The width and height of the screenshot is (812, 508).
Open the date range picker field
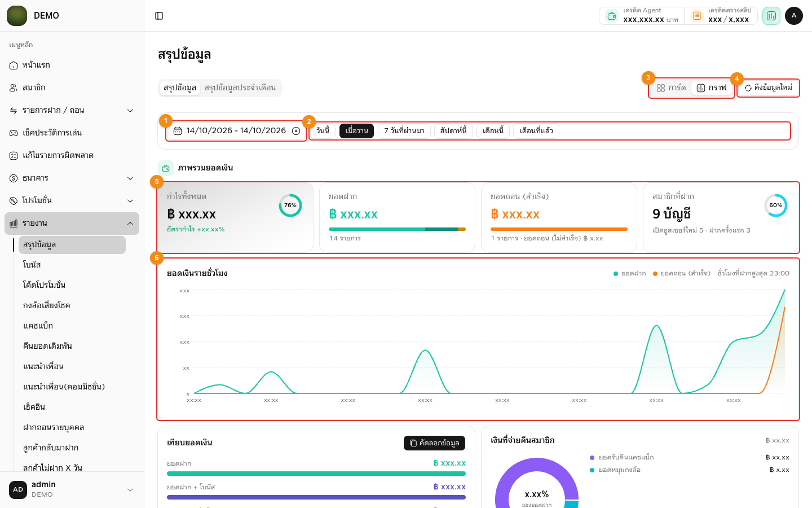236,131
